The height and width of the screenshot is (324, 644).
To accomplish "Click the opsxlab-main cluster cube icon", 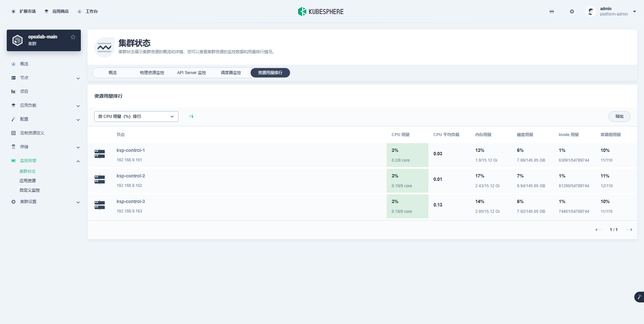I will coord(18,40).
